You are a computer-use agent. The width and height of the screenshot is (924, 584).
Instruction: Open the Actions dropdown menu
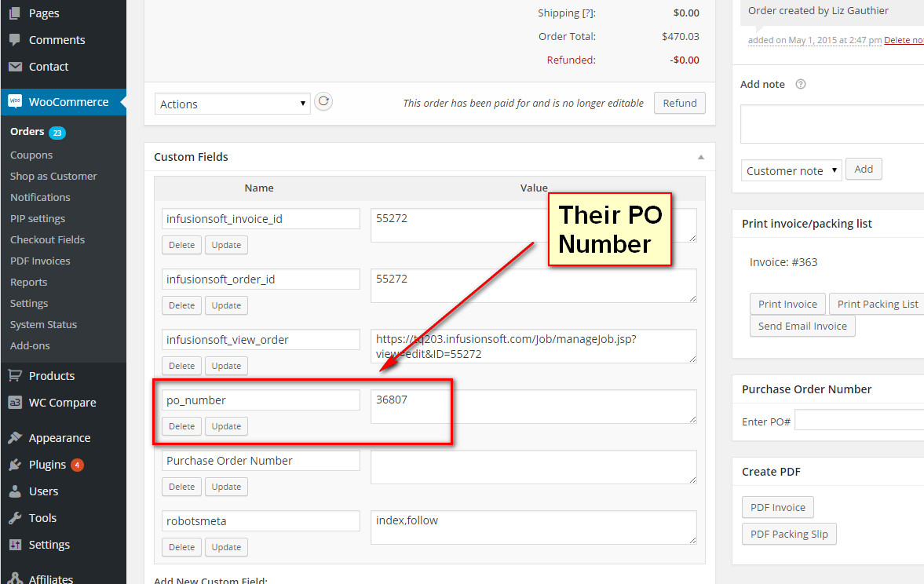[x=232, y=103]
